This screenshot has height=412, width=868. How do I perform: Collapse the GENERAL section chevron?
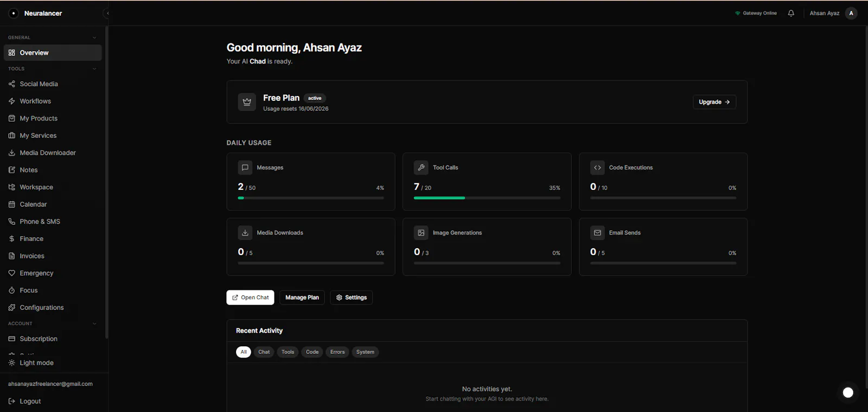[x=94, y=37]
